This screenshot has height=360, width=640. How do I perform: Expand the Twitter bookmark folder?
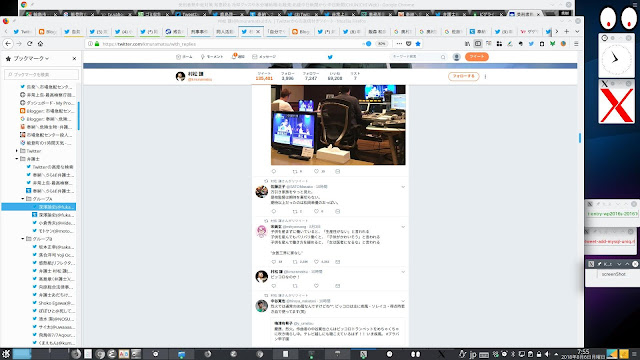[17, 151]
